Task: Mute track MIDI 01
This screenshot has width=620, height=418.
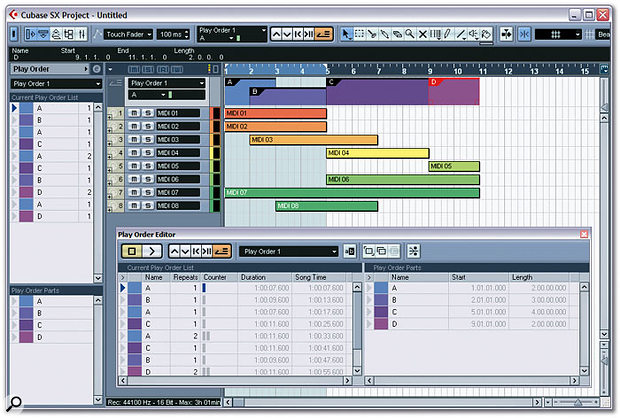Action: click(x=134, y=113)
